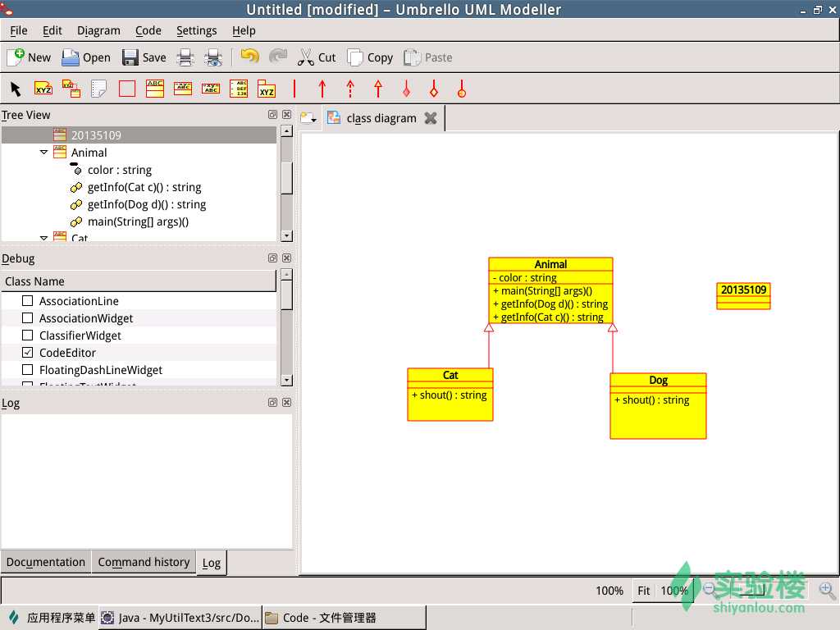Collapse the Animal tree node
The width and height of the screenshot is (840, 630).
[44, 152]
